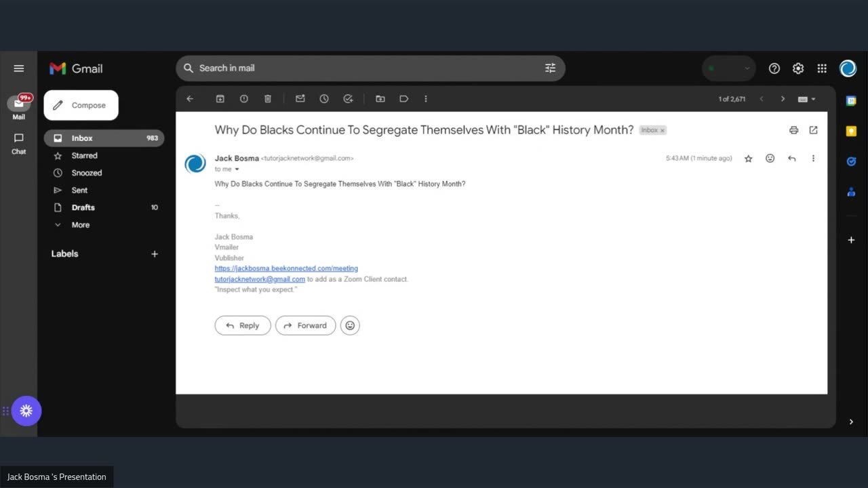Remove the Inbox label chip
Screen dimensions: 868x488
663,130
